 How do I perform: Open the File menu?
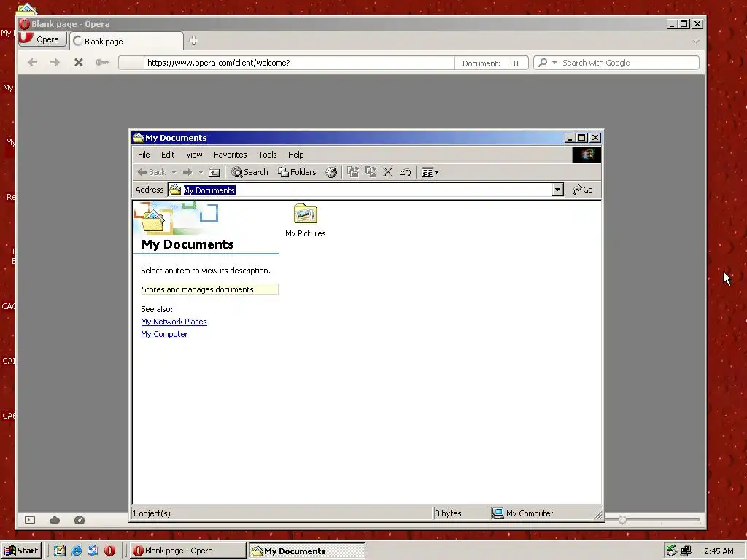144,155
